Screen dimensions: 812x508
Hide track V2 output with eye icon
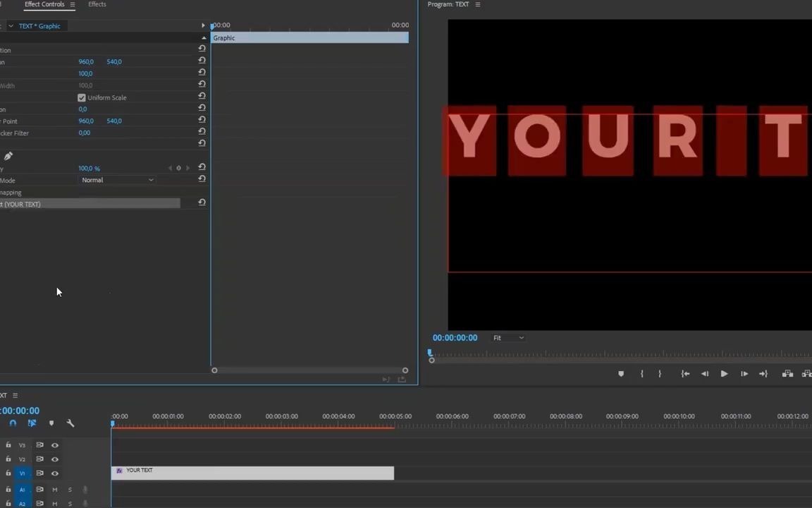click(x=55, y=459)
